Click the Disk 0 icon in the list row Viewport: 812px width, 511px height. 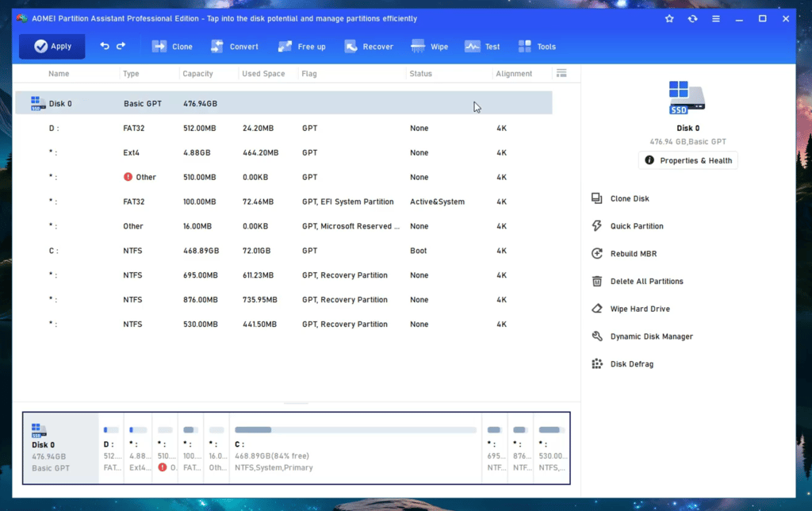[37, 103]
